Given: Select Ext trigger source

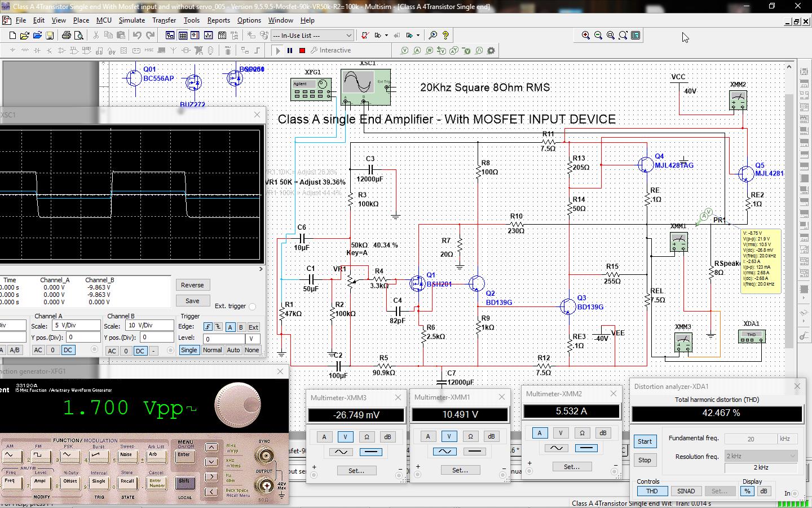Looking at the screenshot, I should point(253,327).
